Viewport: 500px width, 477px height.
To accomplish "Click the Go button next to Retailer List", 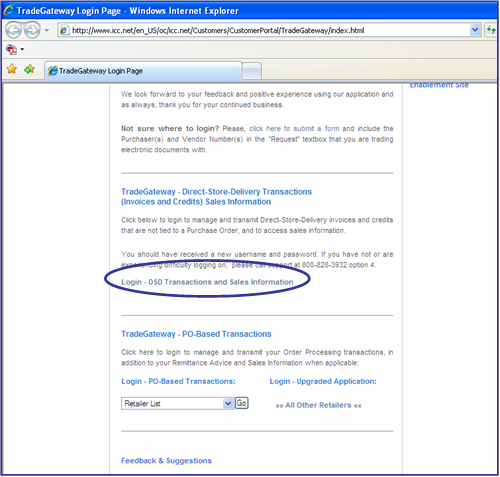I will [x=242, y=403].
